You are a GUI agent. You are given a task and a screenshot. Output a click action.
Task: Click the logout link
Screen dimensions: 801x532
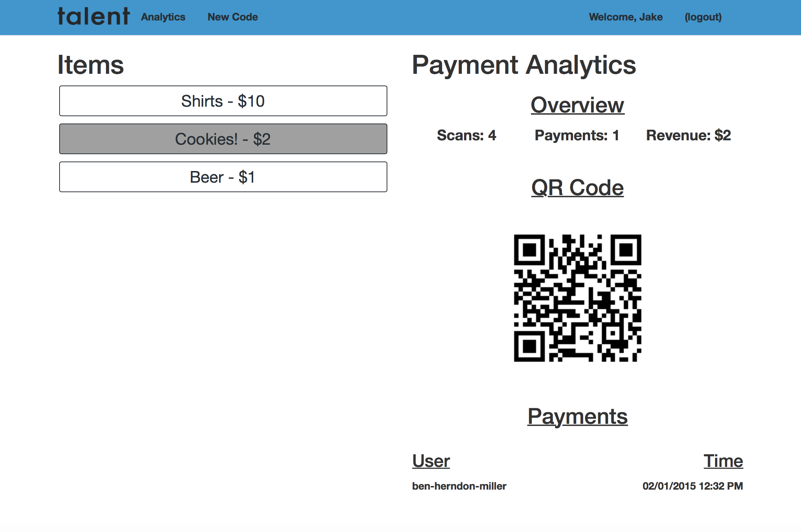(703, 17)
